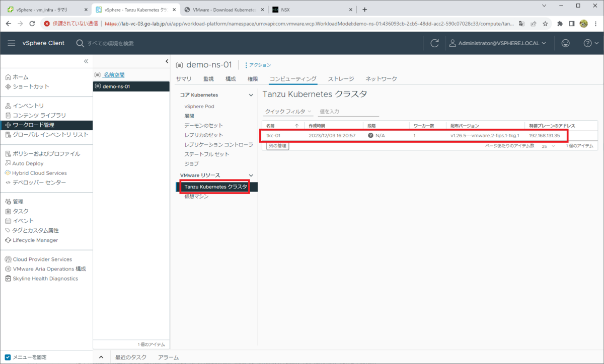Viewport: 604px width, 364px height.
Task: Click 列の管理 button
Action: (277, 146)
